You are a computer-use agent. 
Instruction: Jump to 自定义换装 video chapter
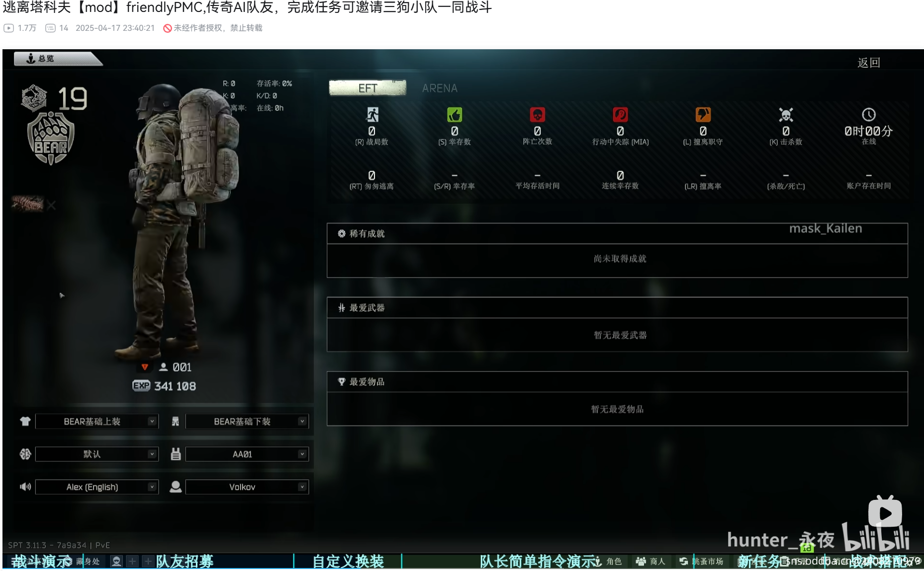[x=348, y=562]
